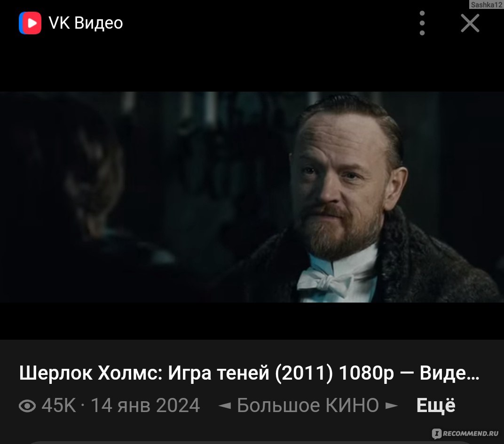Click the VK Видео header title text
Screen dimensions: 504x444
point(86,23)
